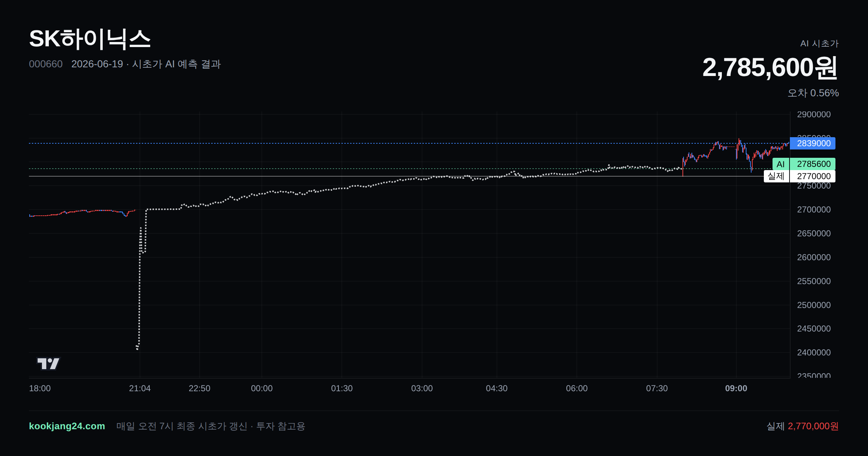Click the 2500000 price axis label
This screenshot has width=868, height=456.
[x=814, y=305]
